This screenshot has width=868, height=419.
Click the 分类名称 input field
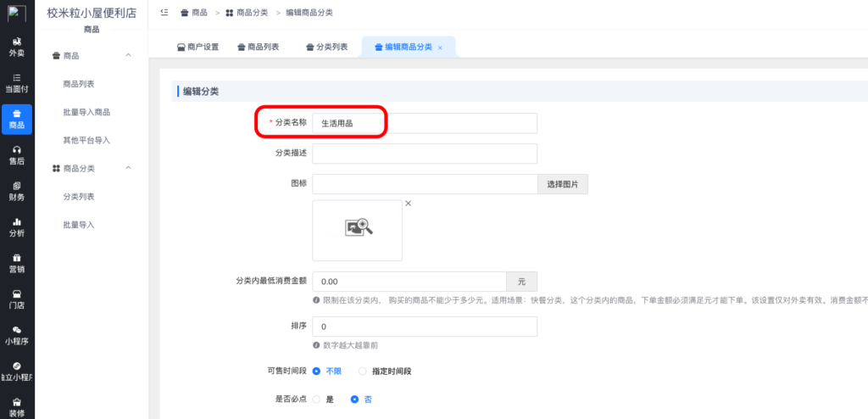point(425,124)
